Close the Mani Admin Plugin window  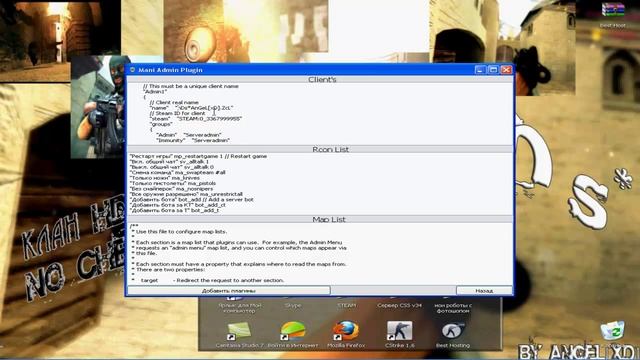(506, 70)
